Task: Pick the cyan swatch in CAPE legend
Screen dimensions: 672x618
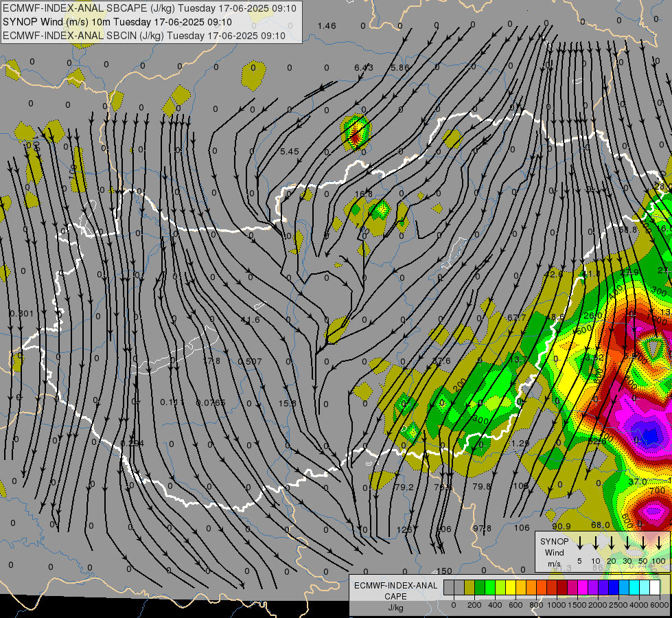Action: click(x=634, y=588)
